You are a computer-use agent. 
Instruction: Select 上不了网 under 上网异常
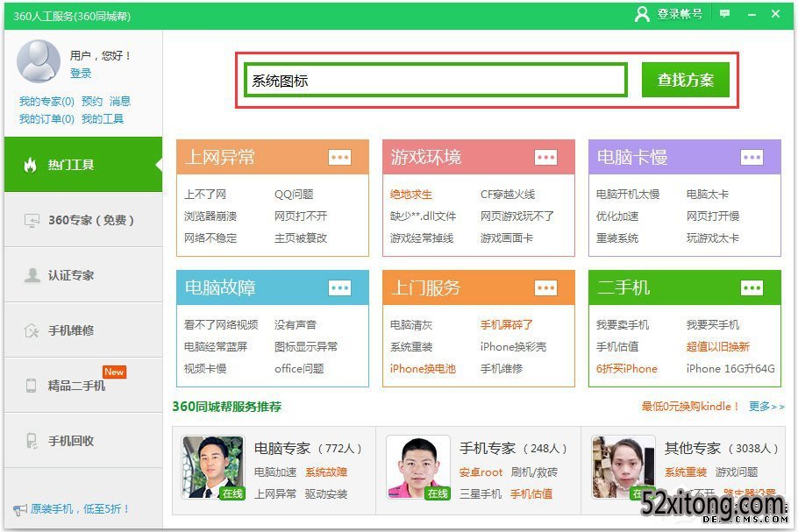click(x=205, y=195)
